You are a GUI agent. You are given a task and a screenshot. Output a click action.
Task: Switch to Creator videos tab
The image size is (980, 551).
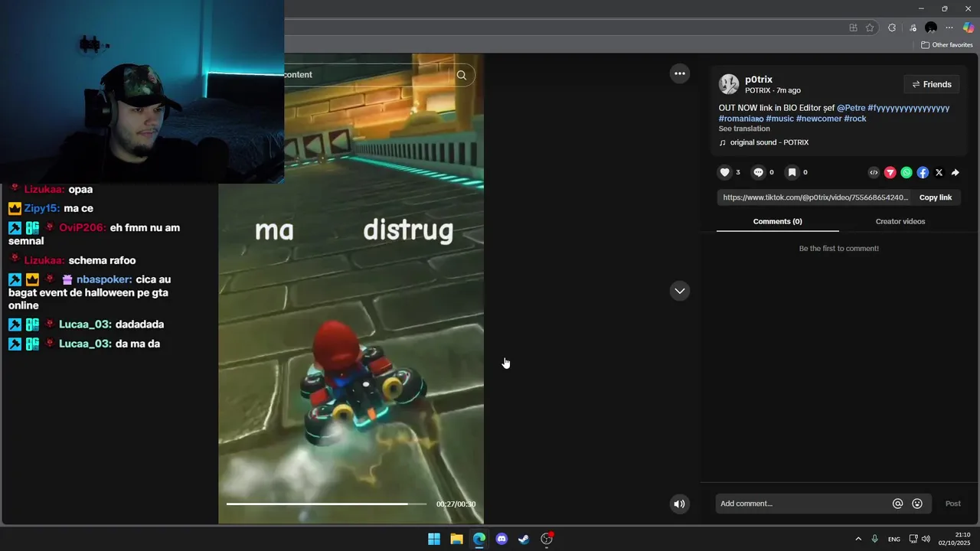(x=900, y=221)
